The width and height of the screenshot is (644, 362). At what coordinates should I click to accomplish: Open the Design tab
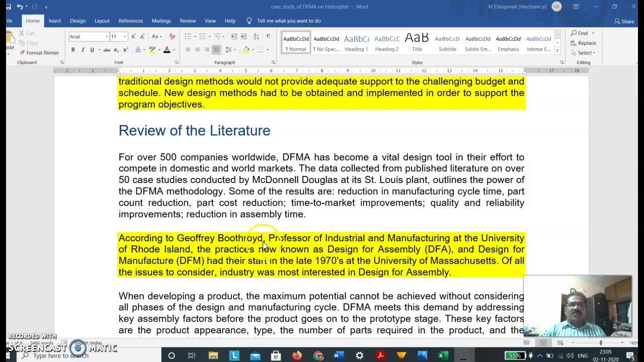(77, 21)
